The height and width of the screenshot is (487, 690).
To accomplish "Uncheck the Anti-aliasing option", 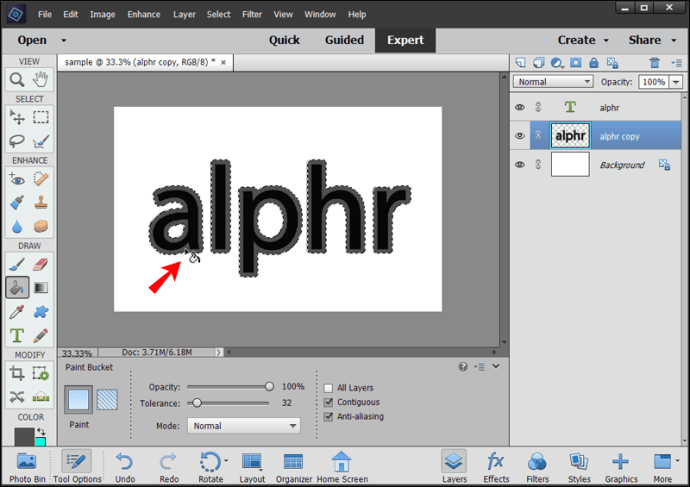I will point(328,417).
